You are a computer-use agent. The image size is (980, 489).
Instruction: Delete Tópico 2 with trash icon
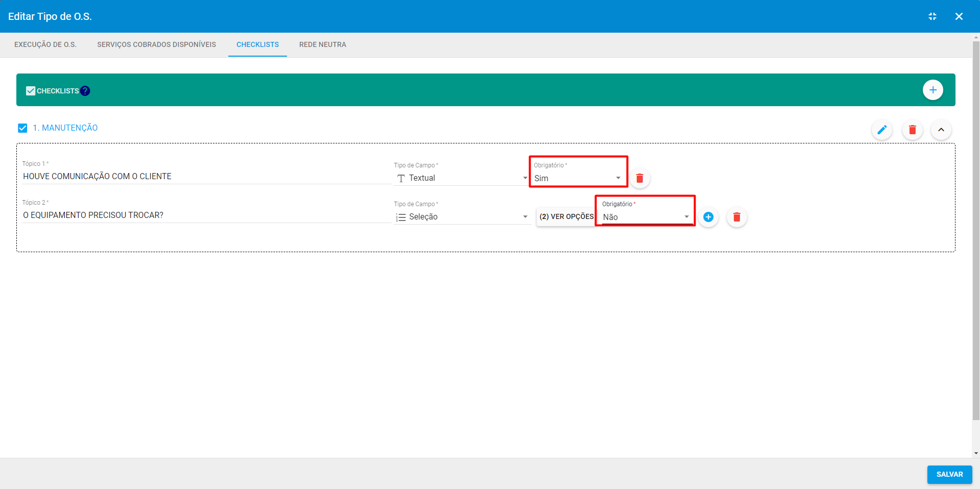[736, 217]
